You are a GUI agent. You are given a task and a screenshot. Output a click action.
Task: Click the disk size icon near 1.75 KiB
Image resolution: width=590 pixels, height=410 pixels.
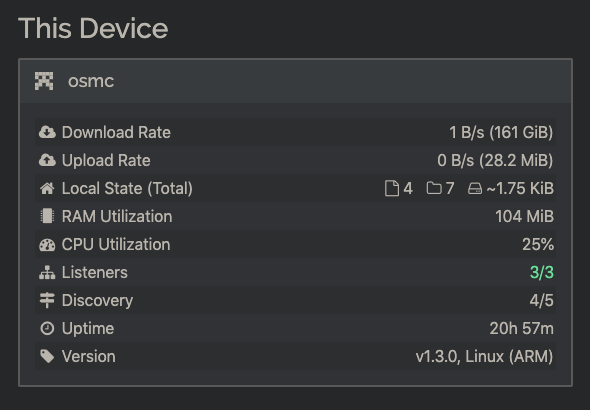click(475, 188)
